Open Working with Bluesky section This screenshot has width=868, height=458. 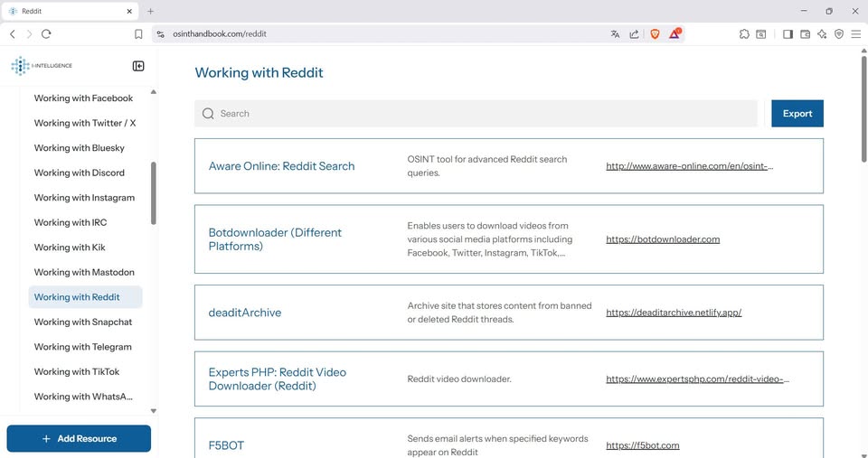point(80,147)
